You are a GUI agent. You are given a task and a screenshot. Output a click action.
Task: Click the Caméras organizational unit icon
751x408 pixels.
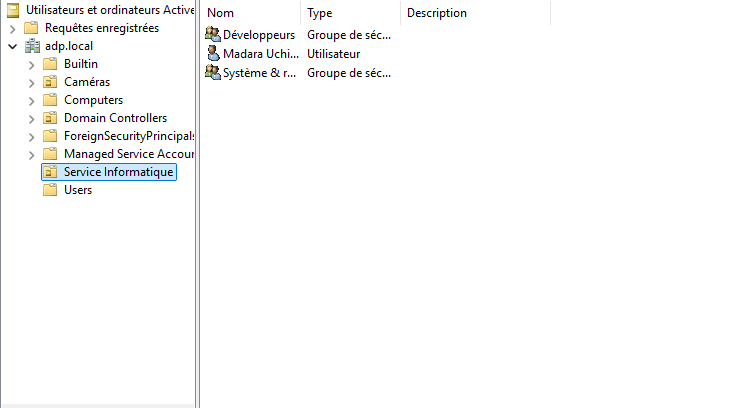[x=50, y=82]
